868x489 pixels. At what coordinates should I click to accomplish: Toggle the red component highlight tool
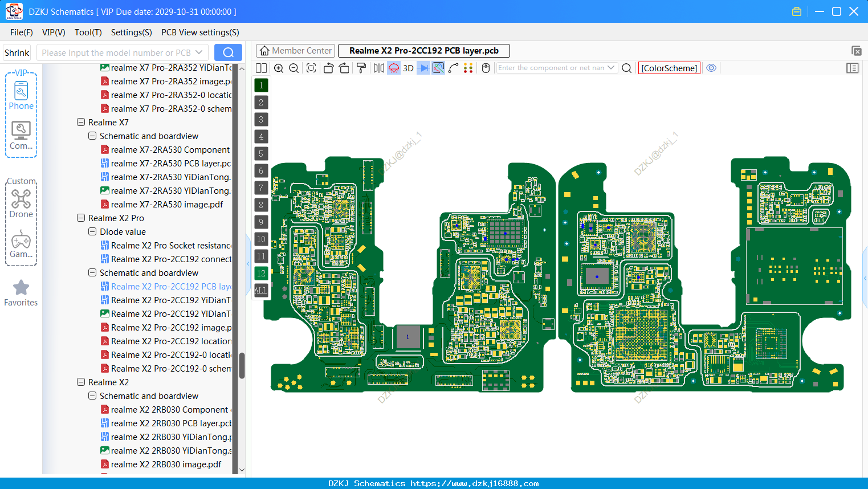point(394,68)
